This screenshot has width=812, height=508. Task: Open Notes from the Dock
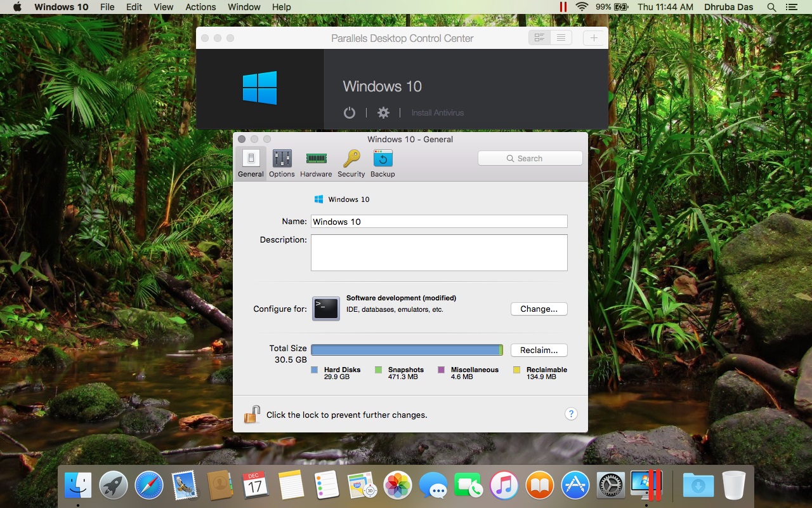pos(291,486)
